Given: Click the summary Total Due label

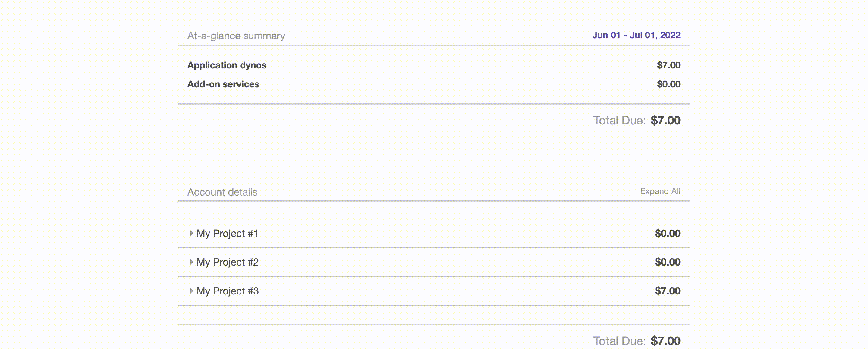Looking at the screenshot, I should tap(619, 120).
